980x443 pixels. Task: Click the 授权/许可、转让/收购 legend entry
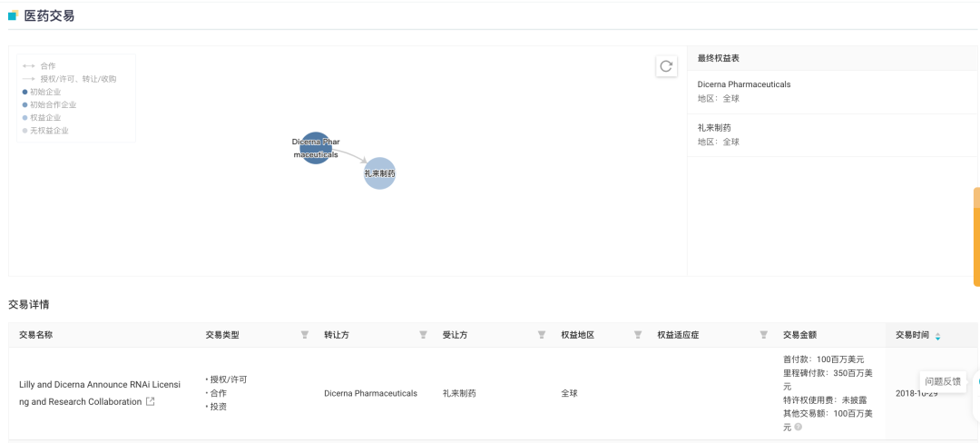[69, 79]
